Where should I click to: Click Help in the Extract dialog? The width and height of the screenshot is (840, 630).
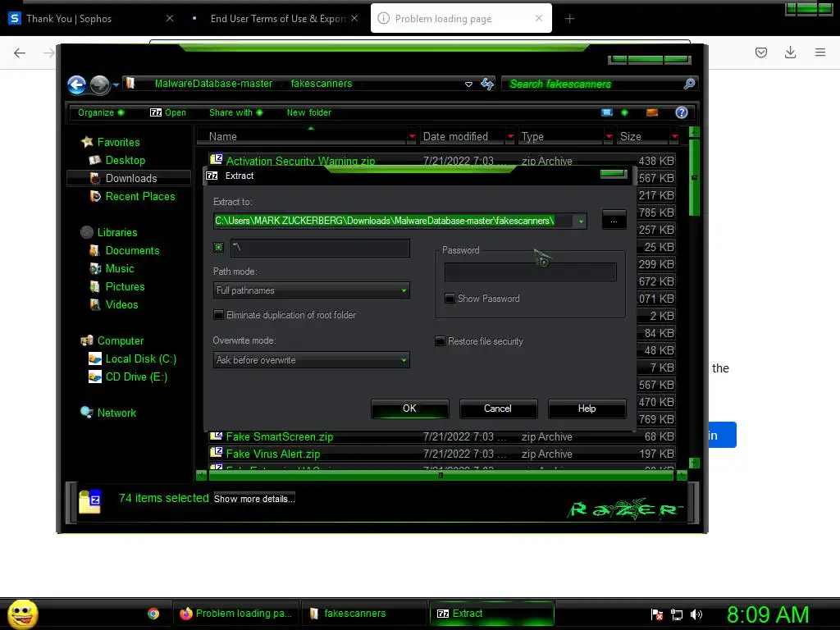tap(587, 409)
